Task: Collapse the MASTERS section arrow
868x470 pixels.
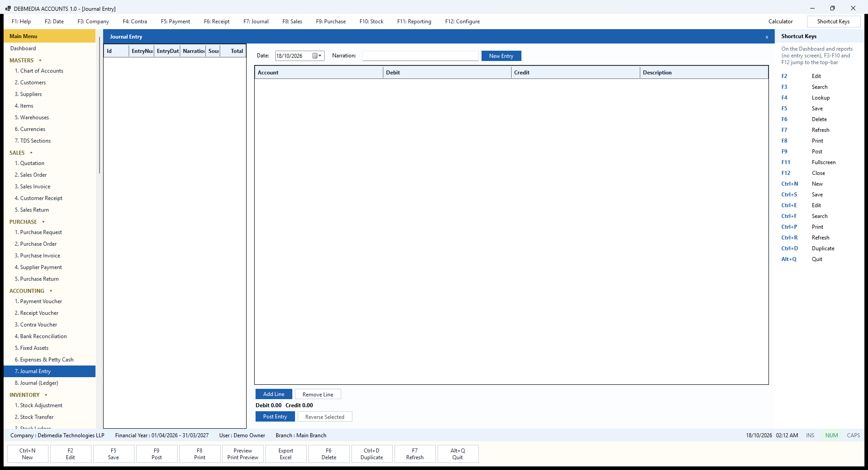Action: point(40,61)
